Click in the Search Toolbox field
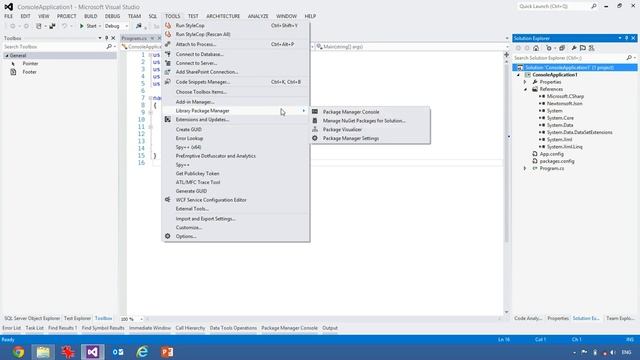The image size is (640, 360). point(54,47)
